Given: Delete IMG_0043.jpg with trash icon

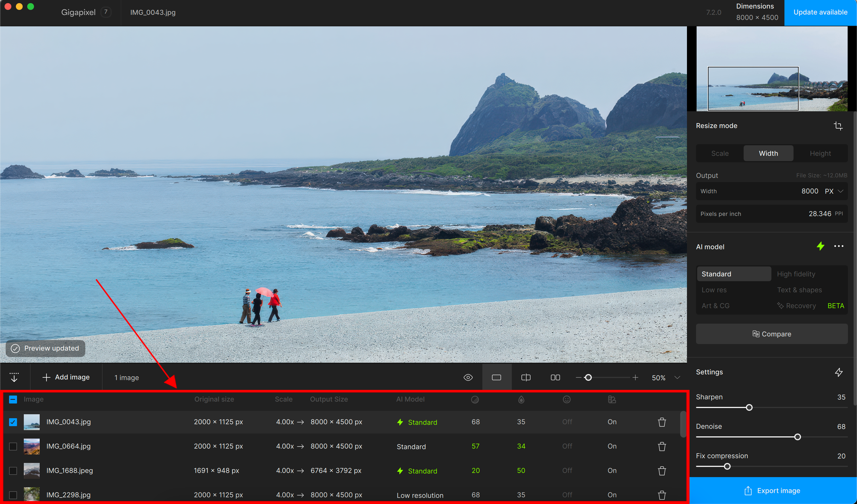Looking at the screenshot, I should pos(662,422).
